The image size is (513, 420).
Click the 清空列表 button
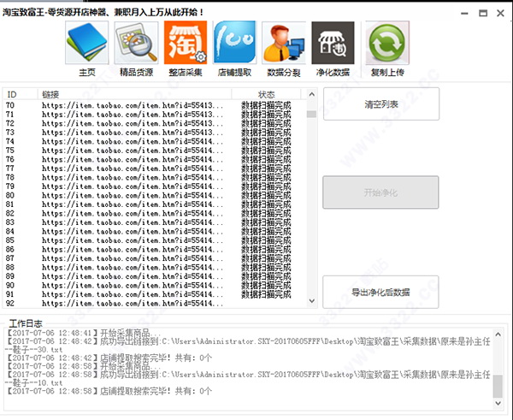[381, 104]
